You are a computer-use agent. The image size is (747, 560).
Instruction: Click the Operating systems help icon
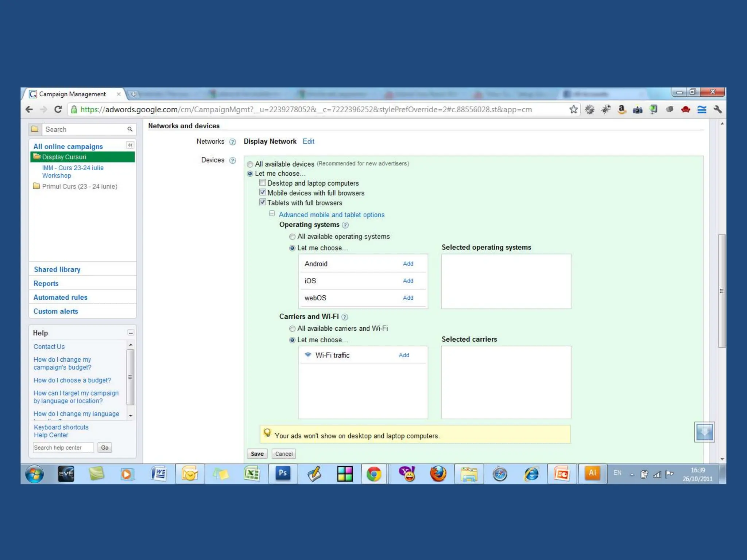[x=345, y=225]
